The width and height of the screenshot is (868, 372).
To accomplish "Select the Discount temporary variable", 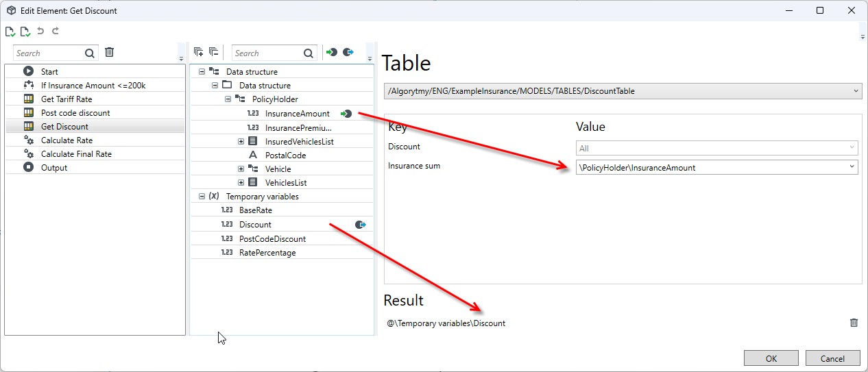I will [x=255, y=225].
